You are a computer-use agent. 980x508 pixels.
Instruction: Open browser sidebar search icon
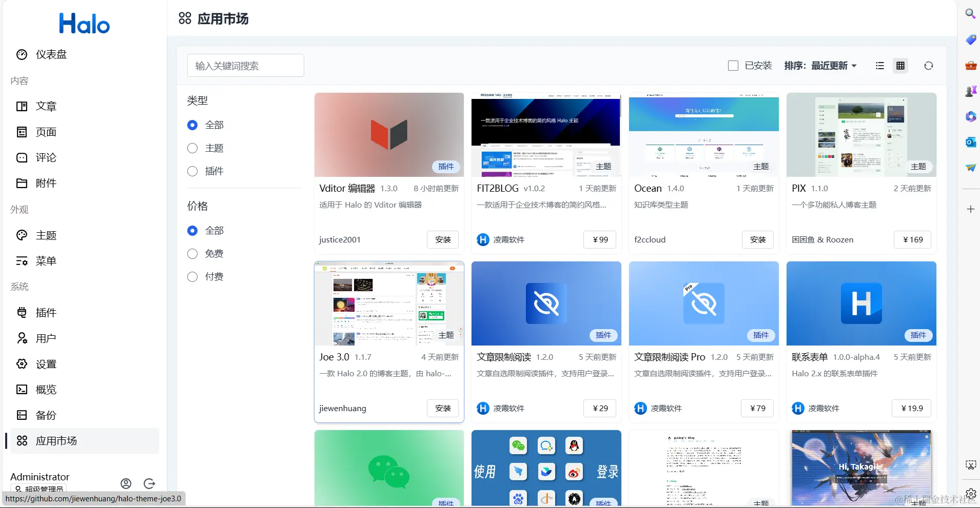click(x=970, y=14)
